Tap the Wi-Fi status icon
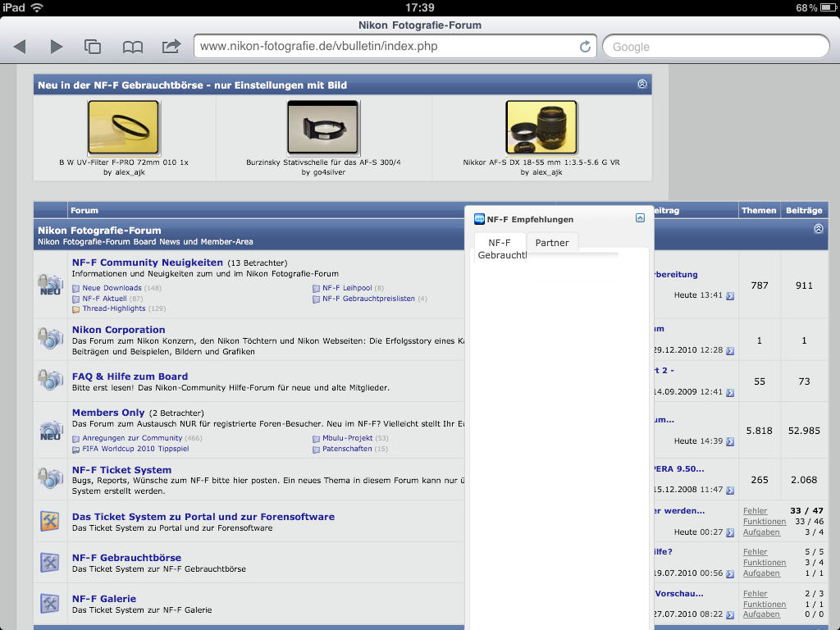Viewport: 840px width, 630px height. coord(37,7)
